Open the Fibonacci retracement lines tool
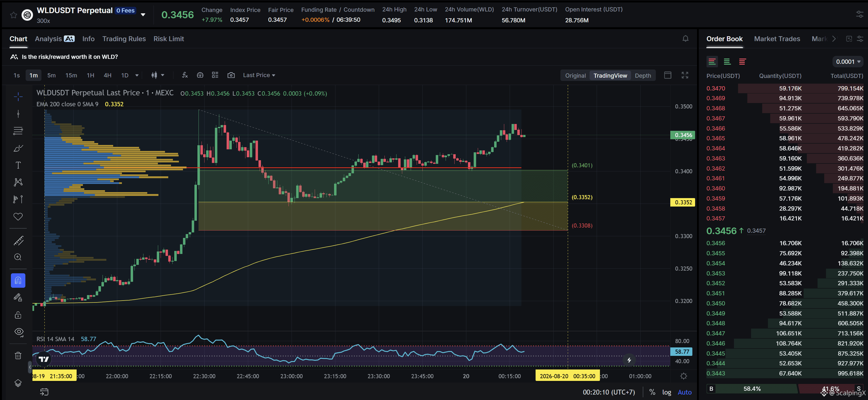 (x=18, y=131)
